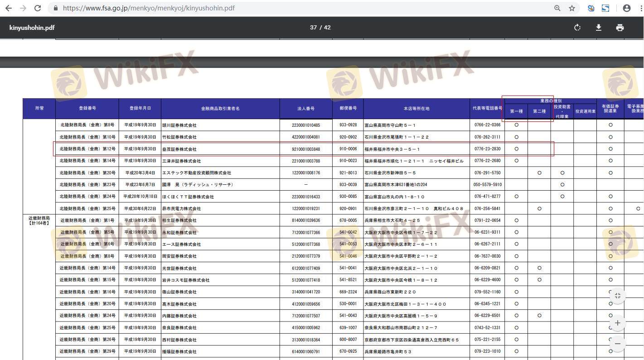Click the 登録年月日 column header
Viewport: 644px width, 360px height.
[x=140, y=109]
